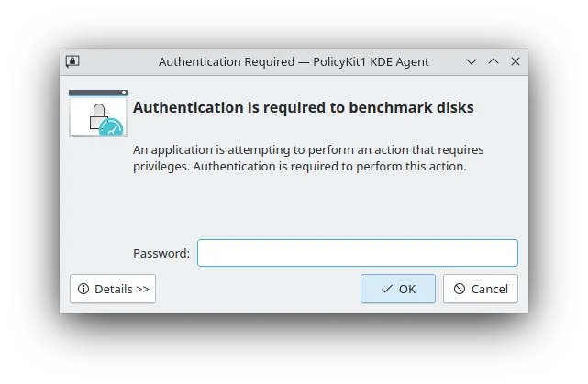Minimize the dialog using the down chevron
The width and height of the screenshot is (588, 384).
pos(472,61)
